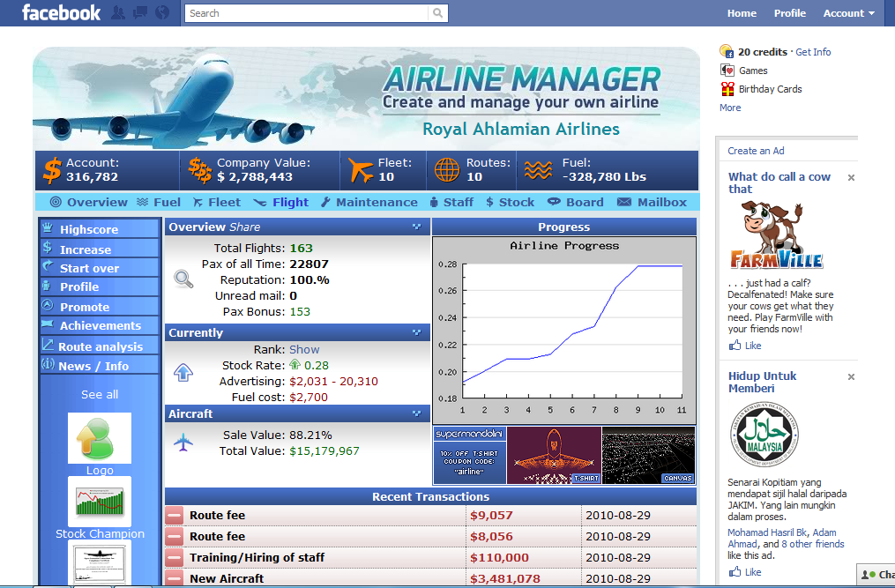Image resolution: width=895 pixels, height=588 pixels.
Task: Click the Staff person icon in the navigation
Action: [435, 202]
